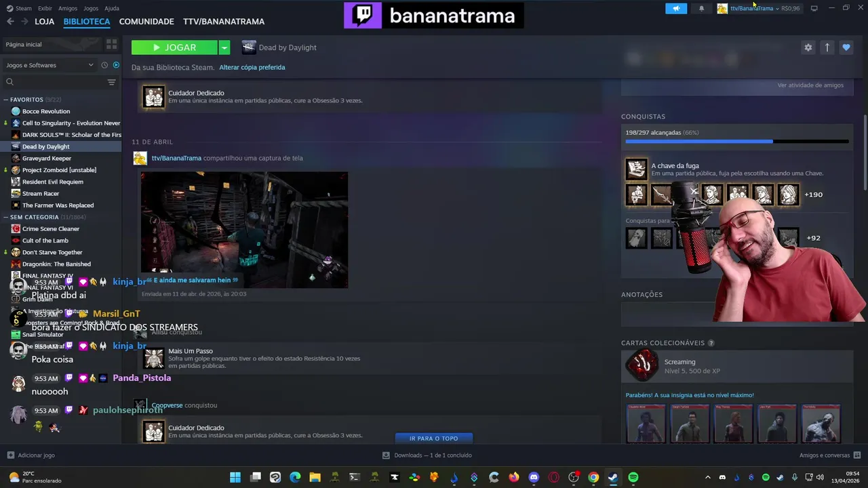868x488 pixels.
Task: Open the ttv/BananaTrama account dropdown
Action: (x=759, y=8)
